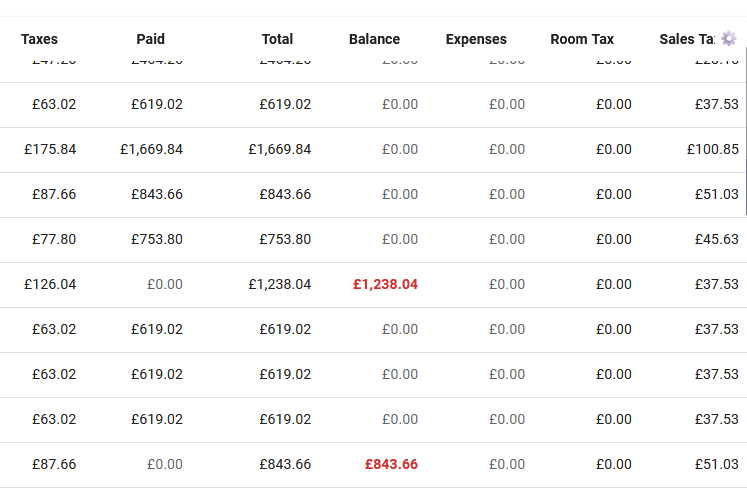
Task: Sort by the Paid column header
Action: point(150,40)
